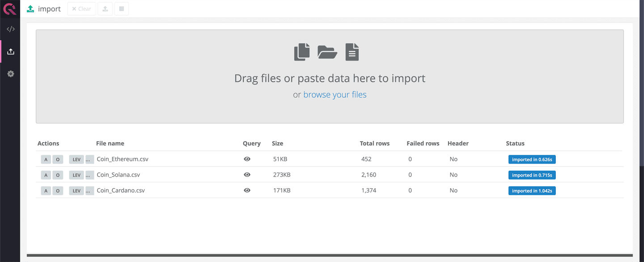This screenshot has height=262, width=644.
Task: Toggle Overwrite (O) for Coin_Solana.csv
Action: [58, 175]
